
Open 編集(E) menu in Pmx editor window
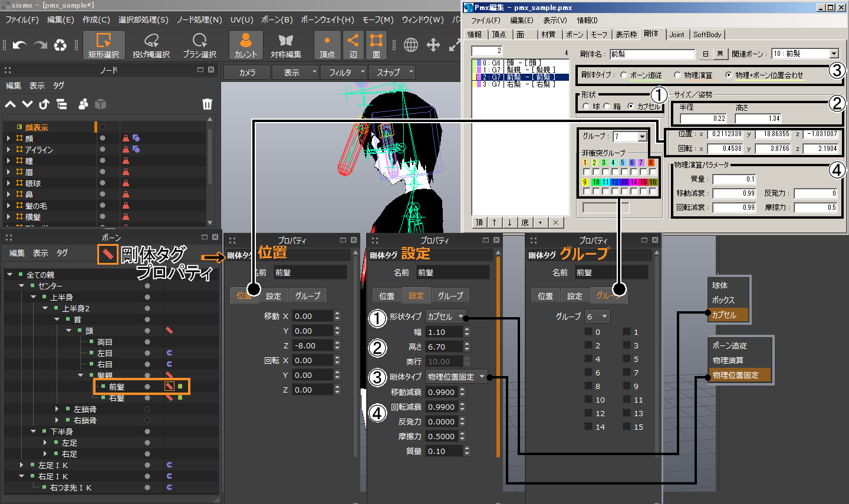point(522,21)
